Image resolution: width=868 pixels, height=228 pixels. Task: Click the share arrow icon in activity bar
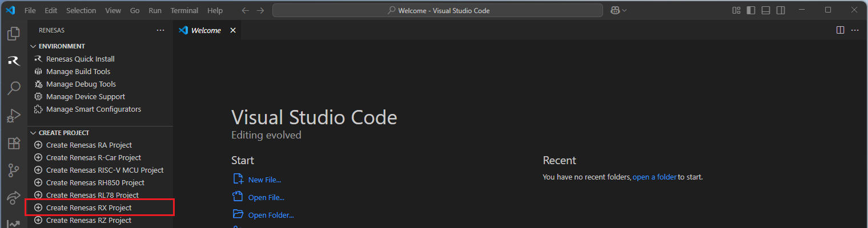pyautogui.click(x=13, y=198)
